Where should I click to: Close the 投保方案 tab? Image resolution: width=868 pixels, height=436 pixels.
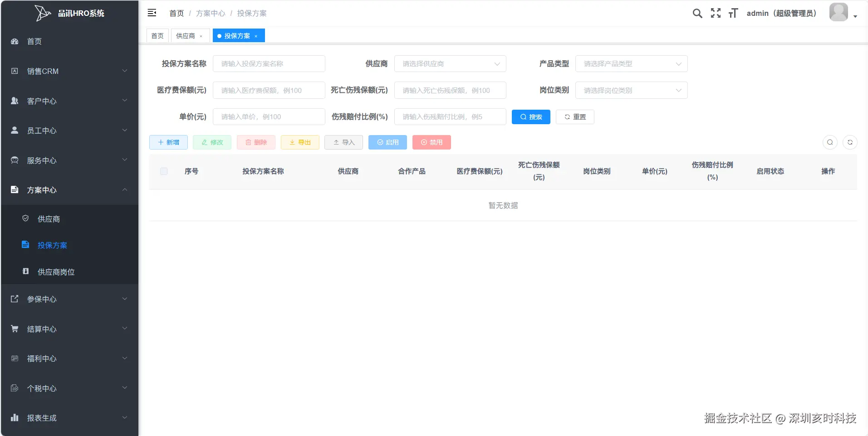tap(256, 36)
